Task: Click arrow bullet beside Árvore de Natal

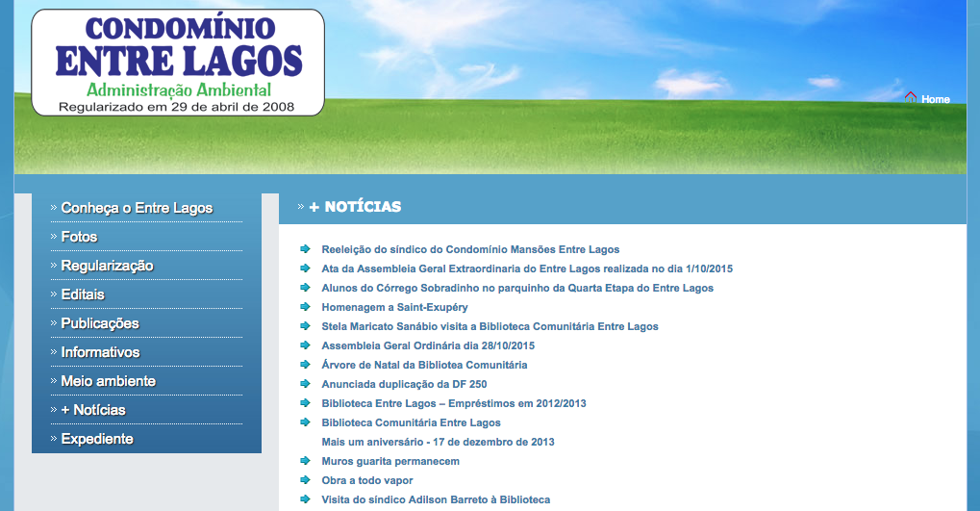Action: (x=305, y=365)
